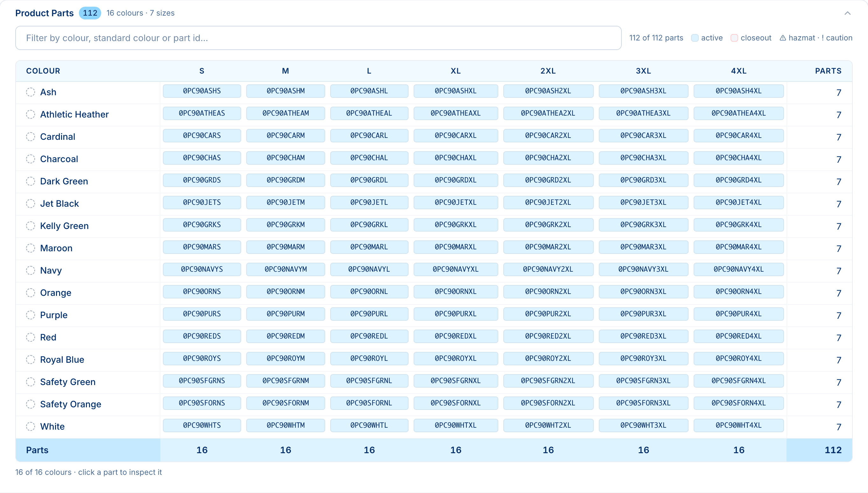Click the Safety Orange swatch circle

pos(31,404)
